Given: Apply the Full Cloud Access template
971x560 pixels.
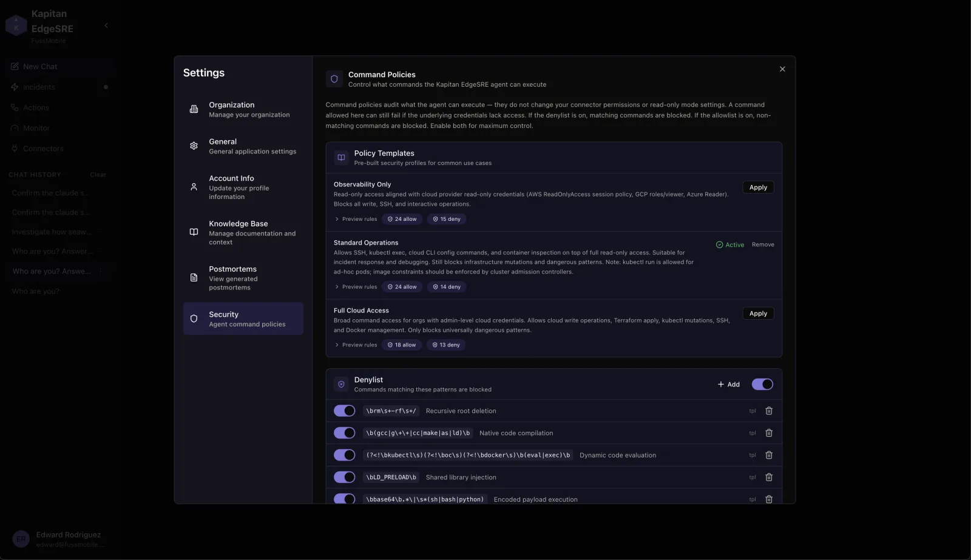Looking at the screenshot, I should (758, 314).
